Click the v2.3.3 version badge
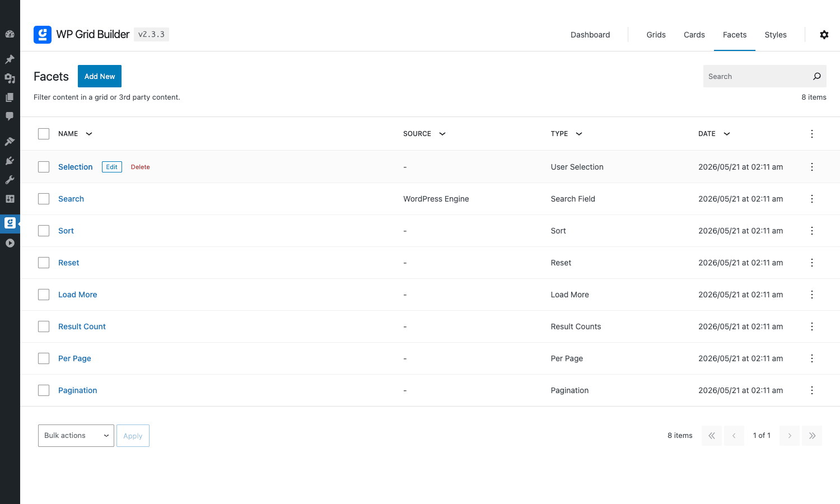840x504 pixels. pyautogui.click(x=151, y=34)
